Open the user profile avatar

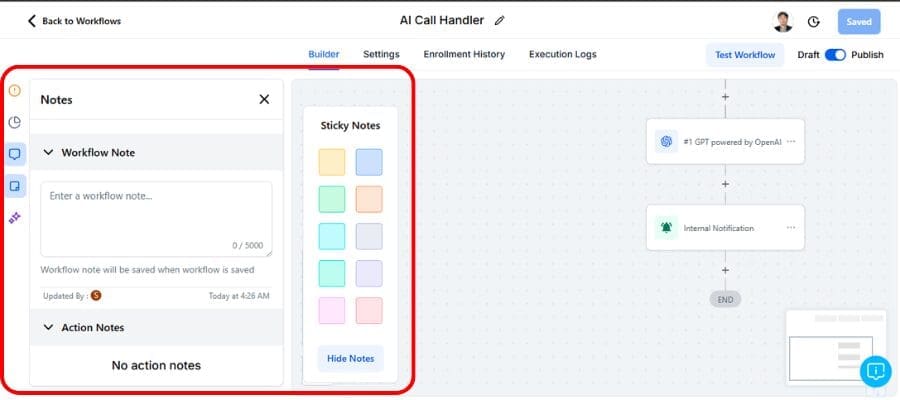click(783, 21)
